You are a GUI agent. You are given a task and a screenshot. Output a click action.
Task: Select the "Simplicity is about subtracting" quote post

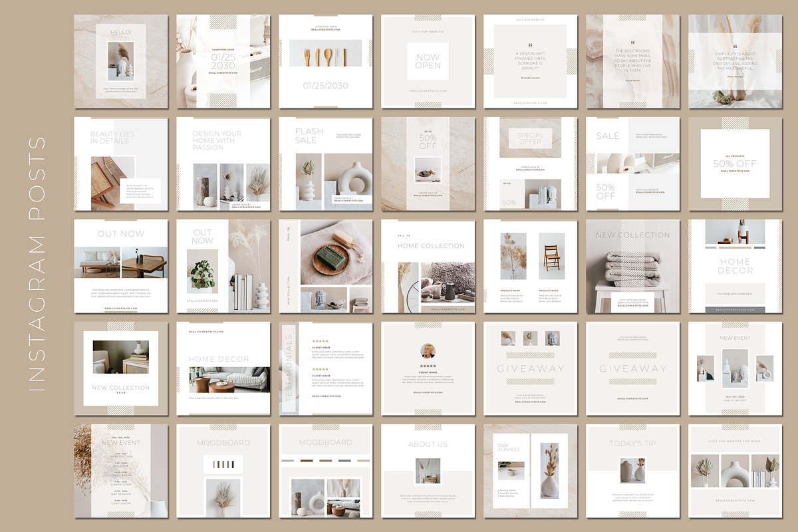click(735, 61)
